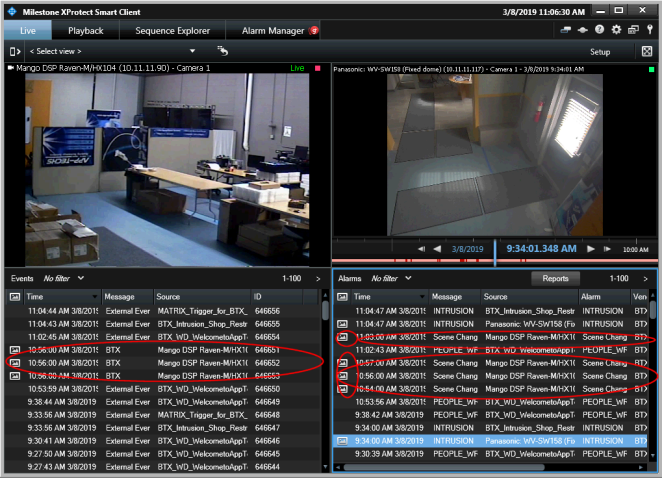Click image icon of selected 9:34:00 INTRUSION alarm
This screenshot has height=478, width=662.
point(342,441)
